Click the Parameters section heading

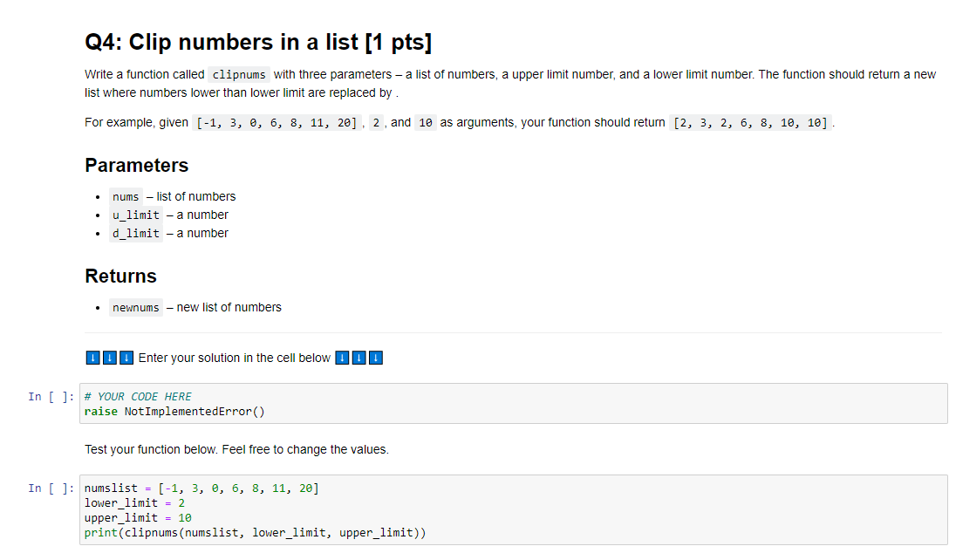[x=137, y=166]
